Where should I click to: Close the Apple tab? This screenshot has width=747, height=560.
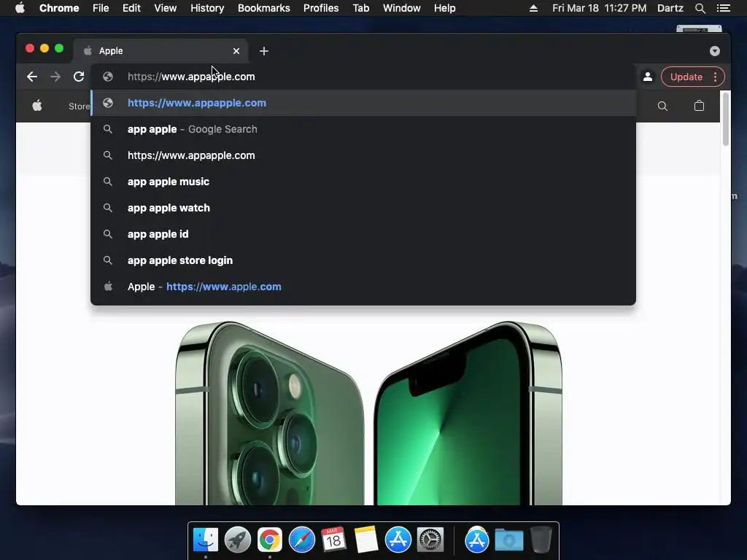(236, 51)
